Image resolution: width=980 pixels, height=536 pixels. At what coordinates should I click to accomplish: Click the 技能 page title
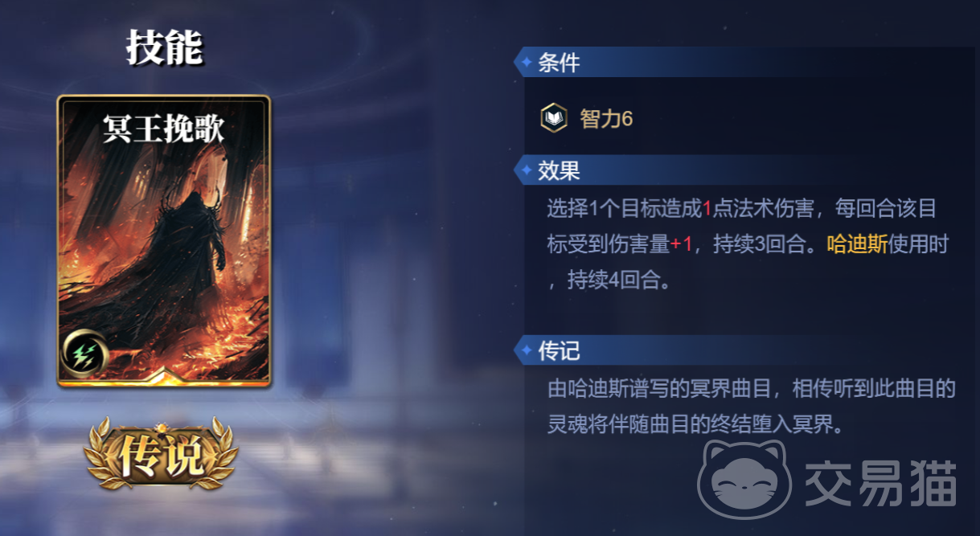point(164,48)
